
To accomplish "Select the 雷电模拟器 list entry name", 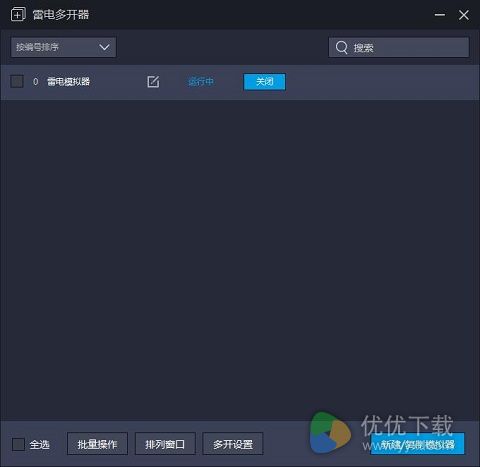I will pos(68,82).
